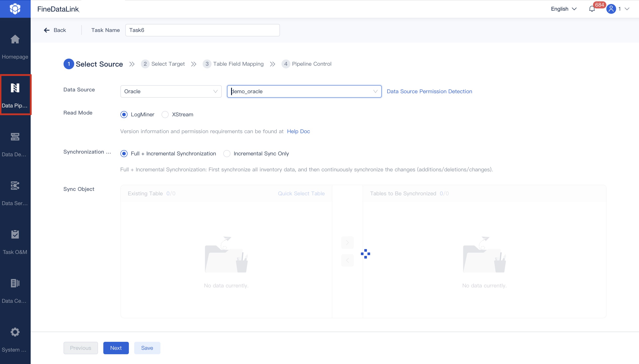This screenshot has height=364, width=639.
Task: Click the FineDataLink logo icon
Action: click(15, 9)
